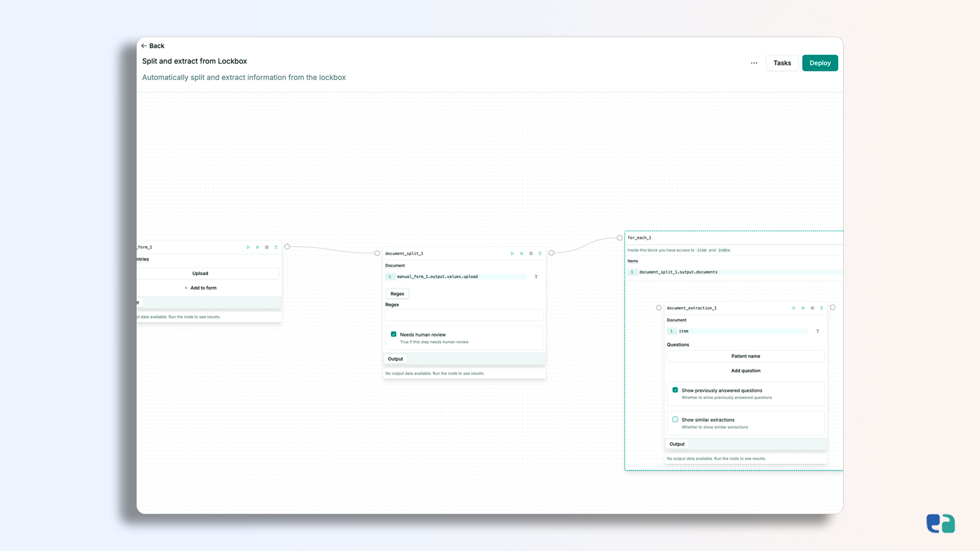980x551 pixels.
Task: Select the document_split_1 node title
Action: pyautogui.click(x=404, y=254)
